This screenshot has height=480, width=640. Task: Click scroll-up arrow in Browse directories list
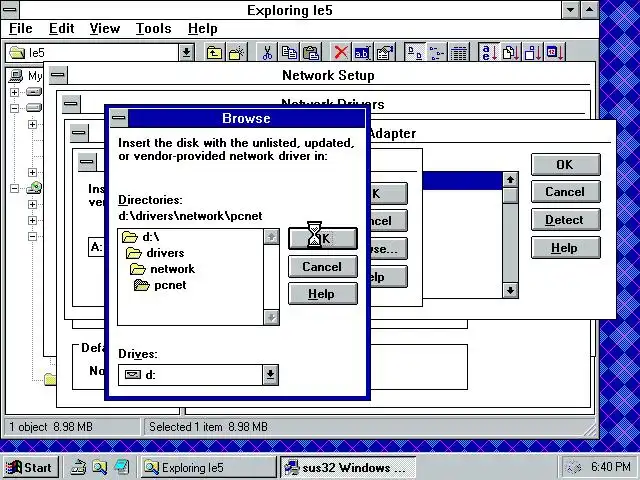[x=271, y=237]
